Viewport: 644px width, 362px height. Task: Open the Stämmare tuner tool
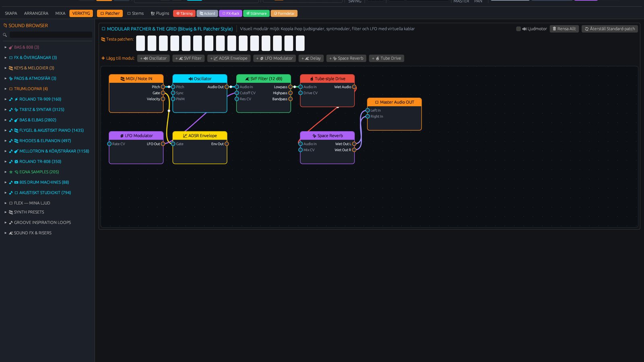click(x=256, y=14)
